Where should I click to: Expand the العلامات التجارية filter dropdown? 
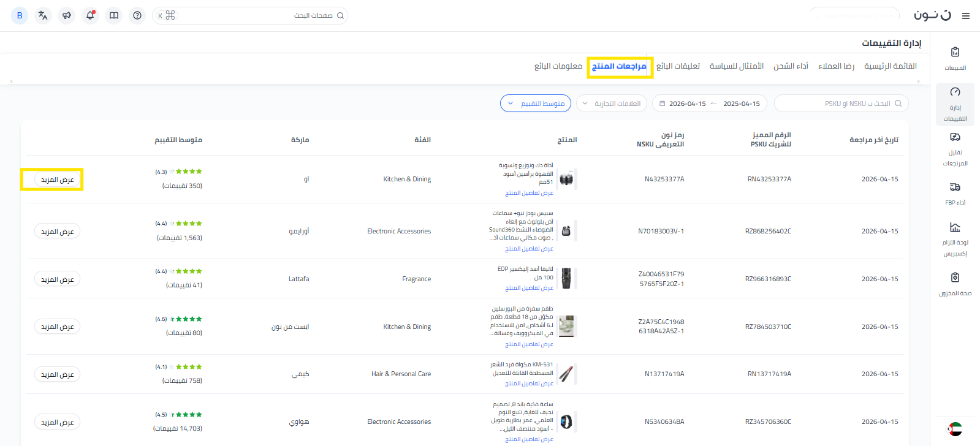[x=611, y=104]
